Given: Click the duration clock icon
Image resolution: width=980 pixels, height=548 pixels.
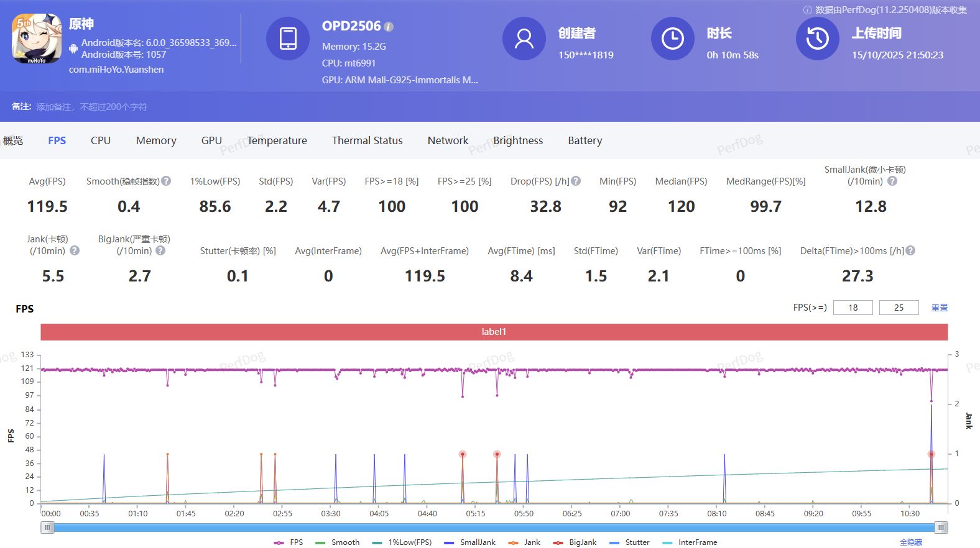Looking at the screenshot, I should 672,39.
